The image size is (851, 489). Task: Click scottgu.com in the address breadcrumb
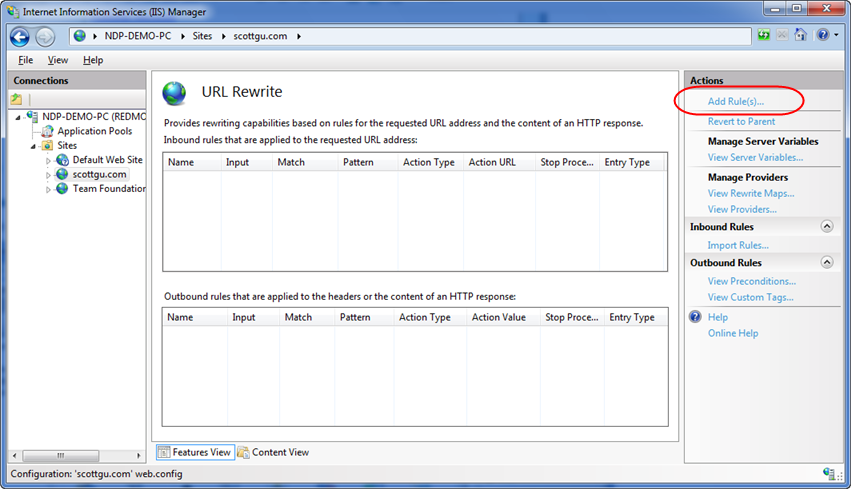tap(261, 36)
